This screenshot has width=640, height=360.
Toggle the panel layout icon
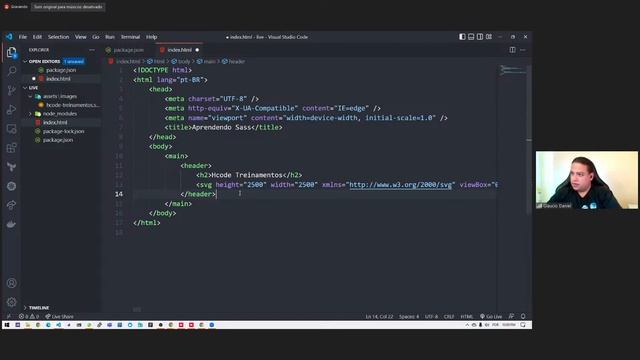[471, 37]
